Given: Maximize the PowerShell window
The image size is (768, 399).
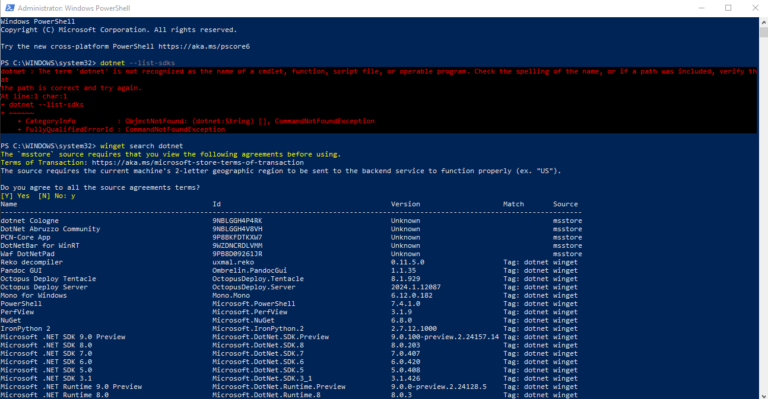Looking at the screenshot, I should pos(728,8).
